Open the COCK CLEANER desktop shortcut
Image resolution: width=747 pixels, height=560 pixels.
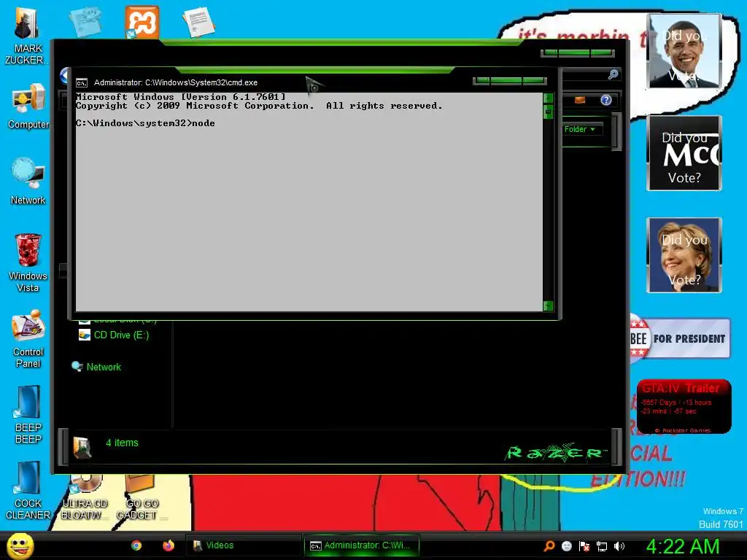coord(28,491)
